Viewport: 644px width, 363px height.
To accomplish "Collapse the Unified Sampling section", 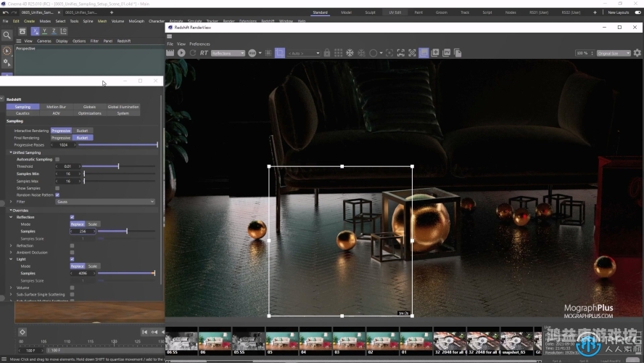I will (12, 152).
